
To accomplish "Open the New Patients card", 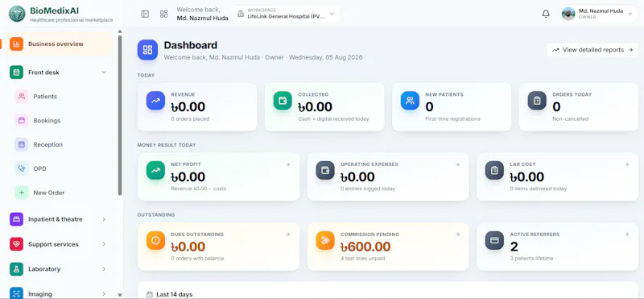I will point(452,107).
